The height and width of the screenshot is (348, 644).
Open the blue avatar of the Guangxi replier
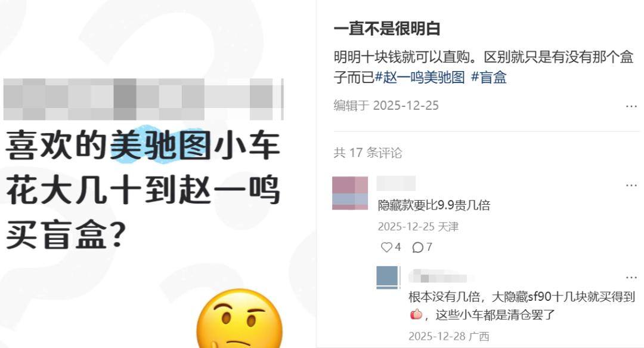(388, 278)
